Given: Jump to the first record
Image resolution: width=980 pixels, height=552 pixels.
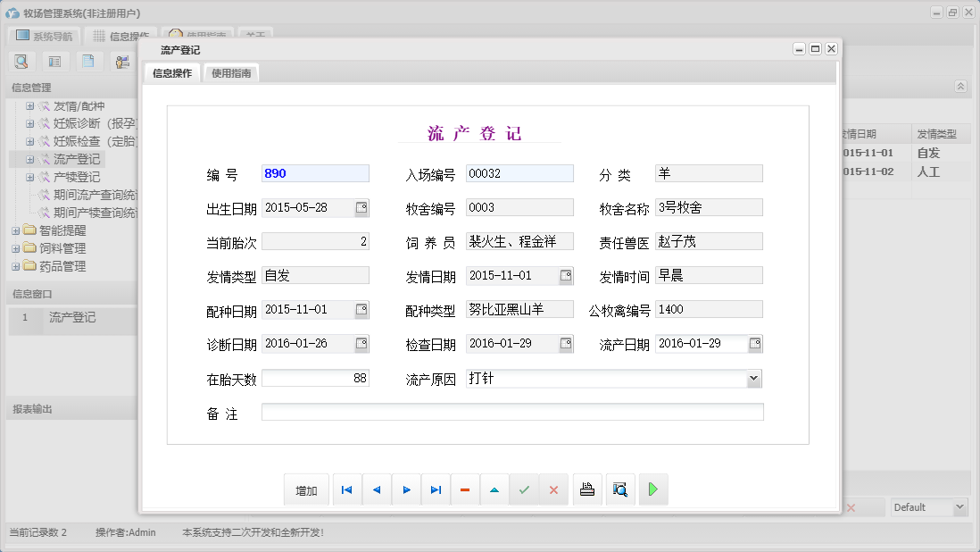Looking at the screenshot, I should click(x=347, y=489).
